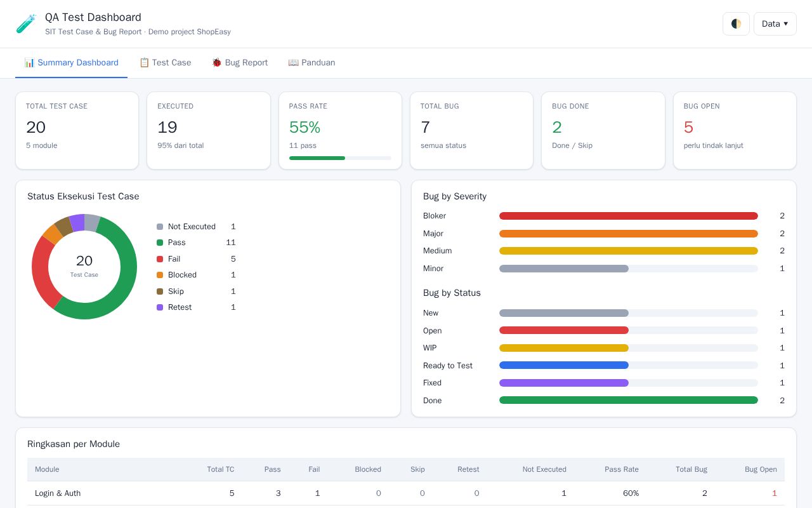Image resolution: width=812 pixels, height=508 pixels.
Task: Click the Status Eksekusi Test Case heading
Action: pos(83,196)
